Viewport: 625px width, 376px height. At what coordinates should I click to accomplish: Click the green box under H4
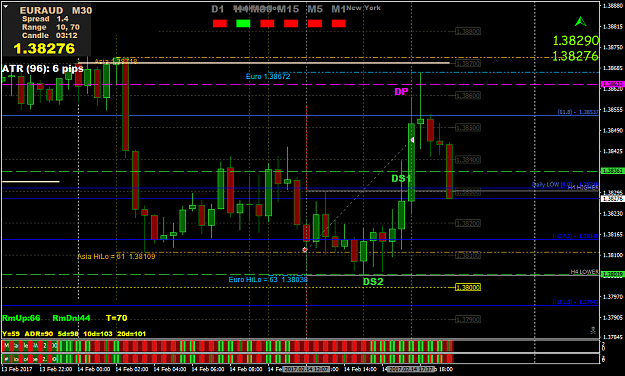click(x=243, y=24)
